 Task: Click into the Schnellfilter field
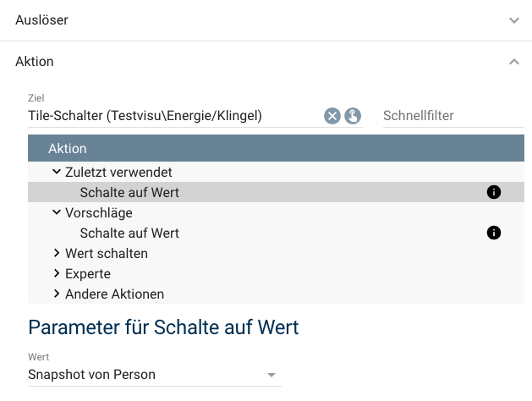[452, 116]
